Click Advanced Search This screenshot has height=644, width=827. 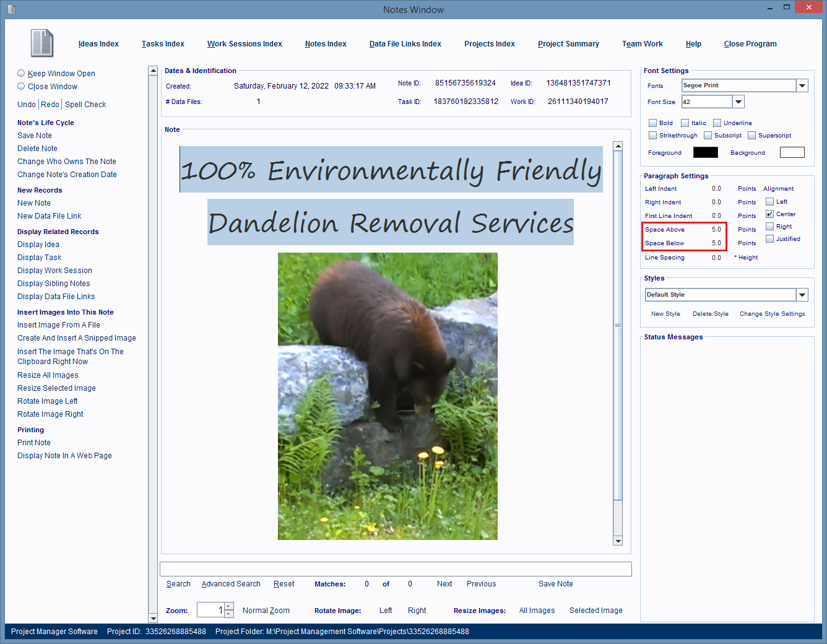click(x=231, y=584)
